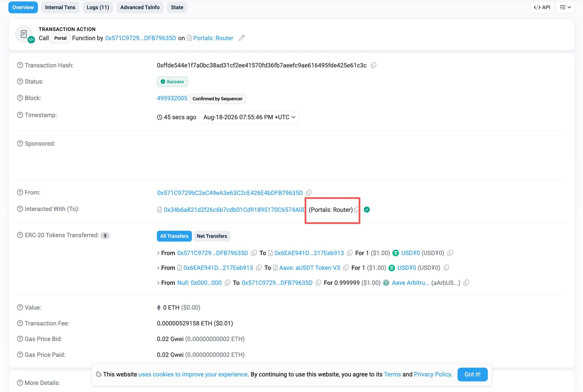Screen dimensions: 583x392
Task: Switch to Net Transfers view
Action: pyautogui.click(x=212, y=236)
